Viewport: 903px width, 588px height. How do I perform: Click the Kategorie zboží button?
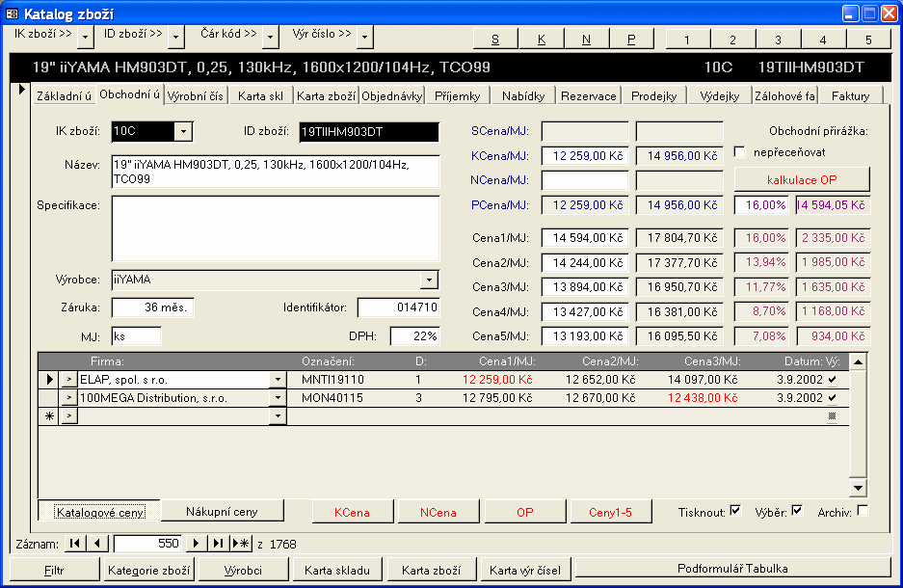pos(149,569)
